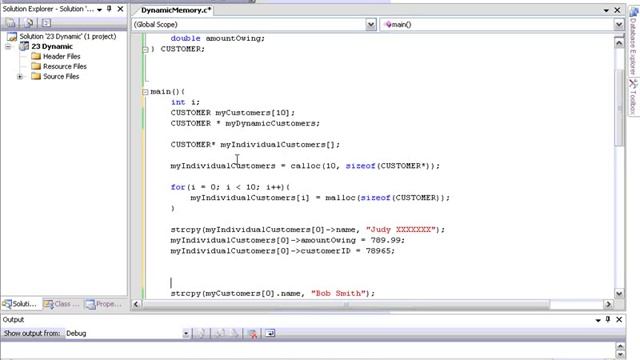Viewport: 640px width, 360px height.
Task: Pin the Solution Explorer panel
Action: (x=109, y=9)
